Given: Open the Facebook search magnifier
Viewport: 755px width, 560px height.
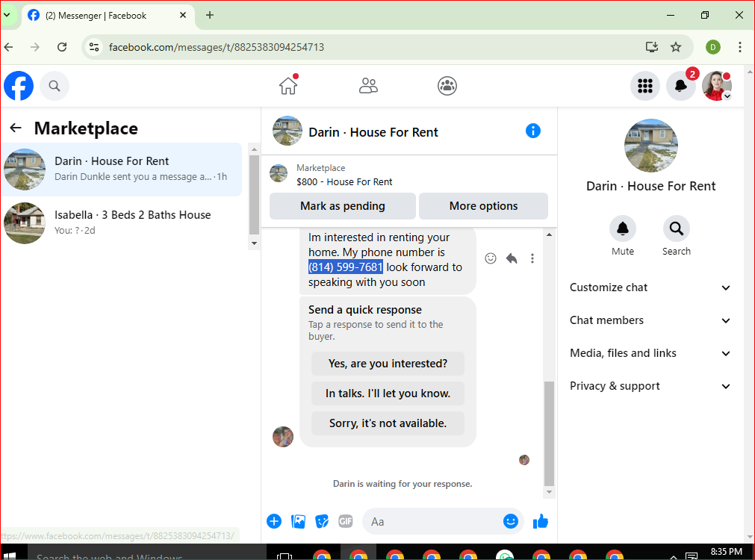Looking at the screenshot, I should tap(55, 86).
